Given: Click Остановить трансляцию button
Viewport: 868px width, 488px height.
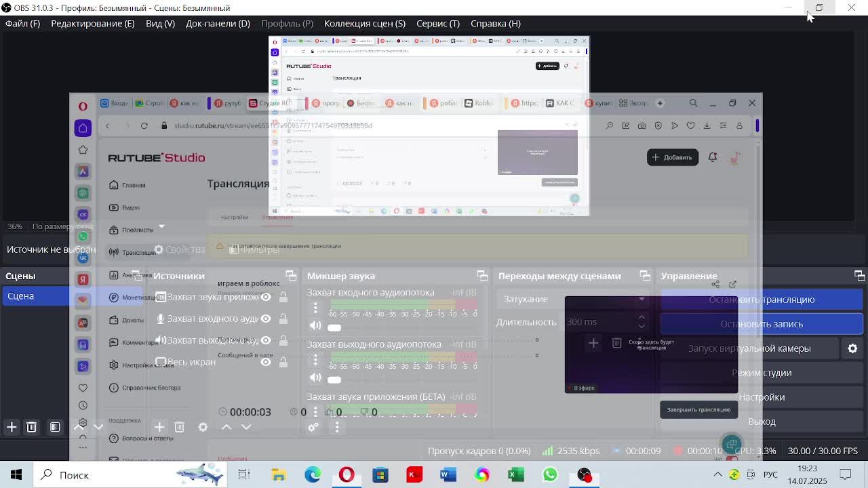Looking at the screenshot, I should pyautogui.click(x=762, y=300).
